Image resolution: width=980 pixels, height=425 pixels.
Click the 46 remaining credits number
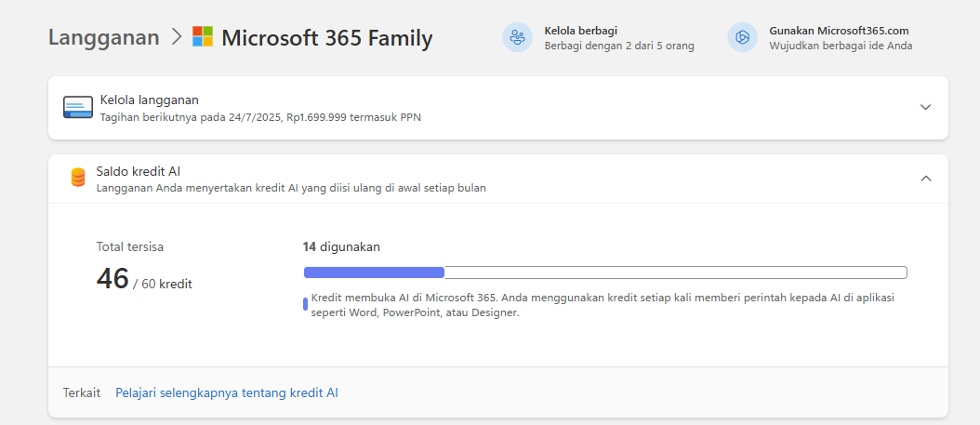click(x=113, y=278)
